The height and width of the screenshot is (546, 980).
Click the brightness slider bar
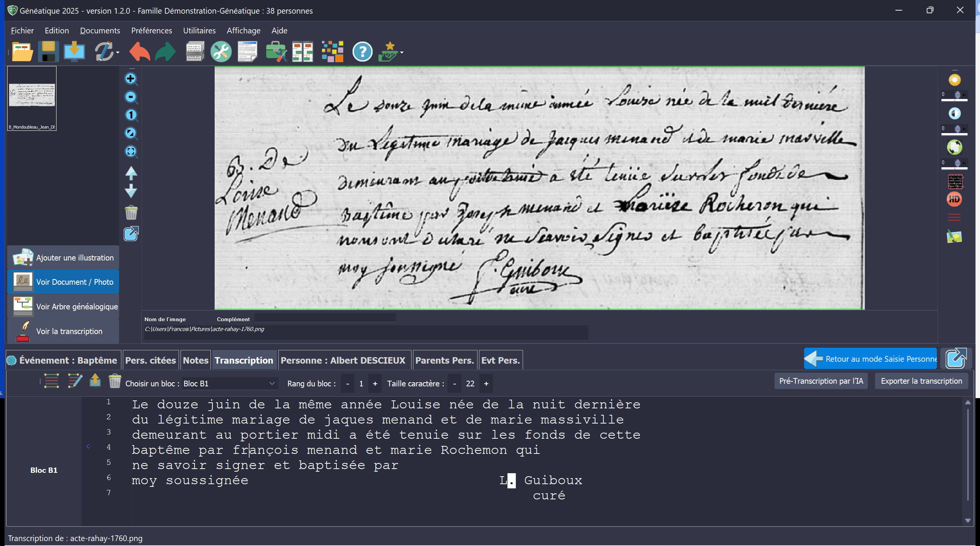point(954,100)
